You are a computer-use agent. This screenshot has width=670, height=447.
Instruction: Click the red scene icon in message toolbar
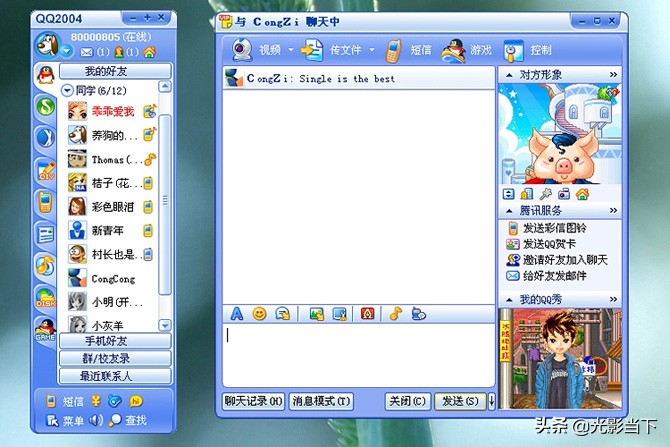coord(367,314)
